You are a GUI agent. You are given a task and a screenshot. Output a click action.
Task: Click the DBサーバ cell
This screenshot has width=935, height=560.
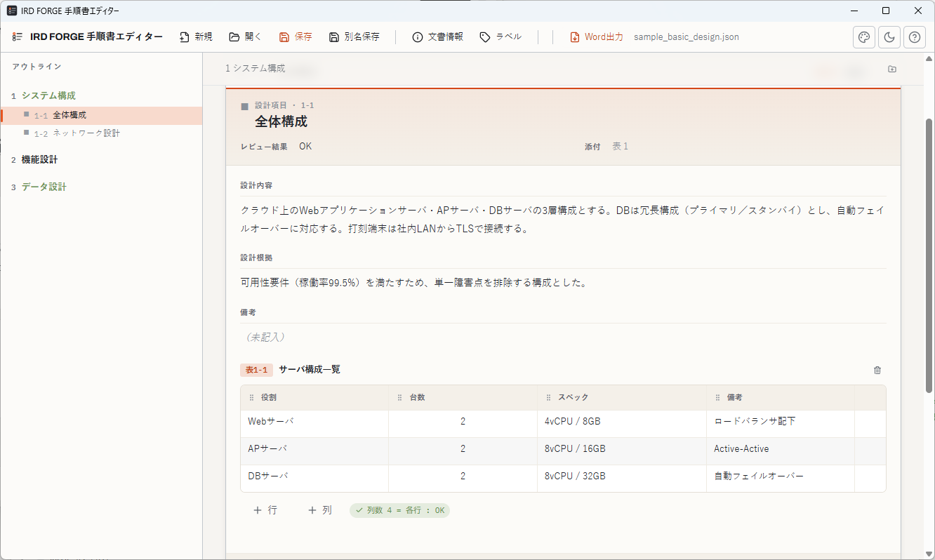click(x=314, y=478)
